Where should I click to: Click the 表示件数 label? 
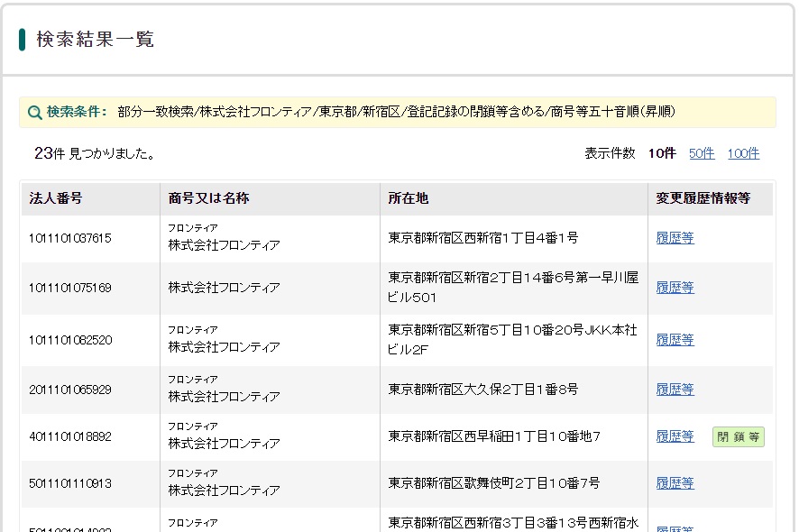[610, 153]
